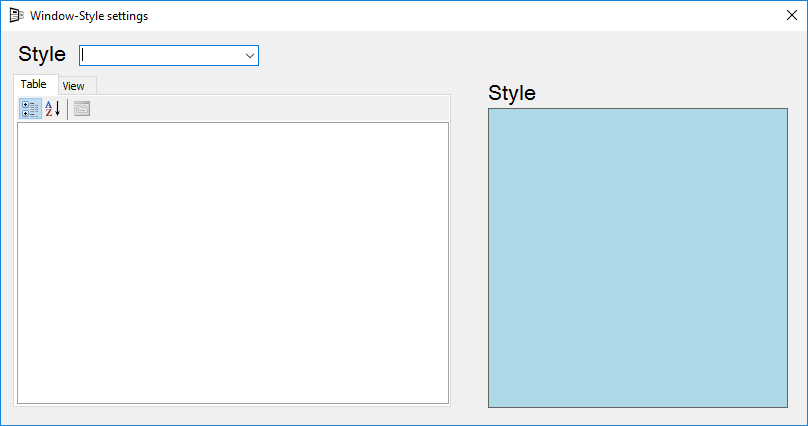The image size is (808, 426).
Task: Click the Window-Style settings title bar icon
Action: pos(16,15)
